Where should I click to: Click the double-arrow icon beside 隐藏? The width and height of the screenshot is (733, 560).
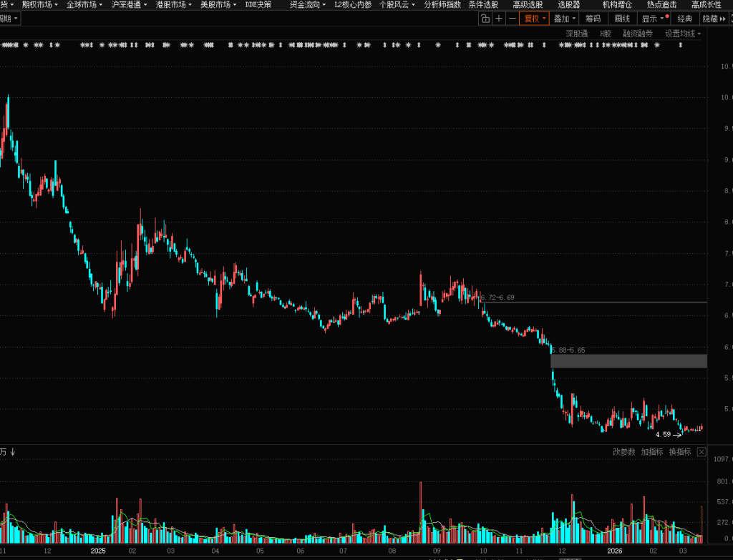tap(723, 19)
